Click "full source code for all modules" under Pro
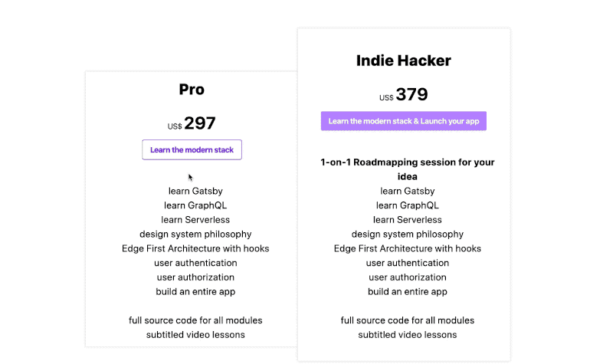Image resolution: width=613 pixels, height=364 pixels. [195, 320]
